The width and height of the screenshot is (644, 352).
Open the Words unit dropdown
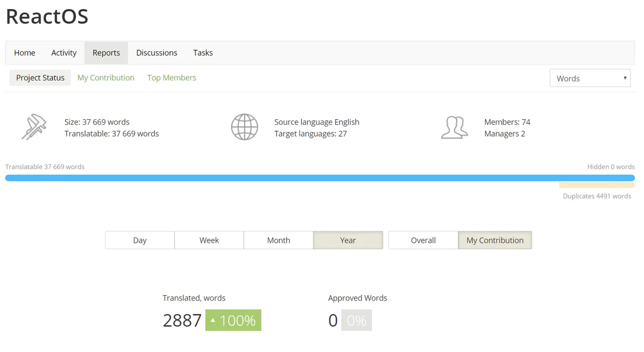(x=590, y=78)
